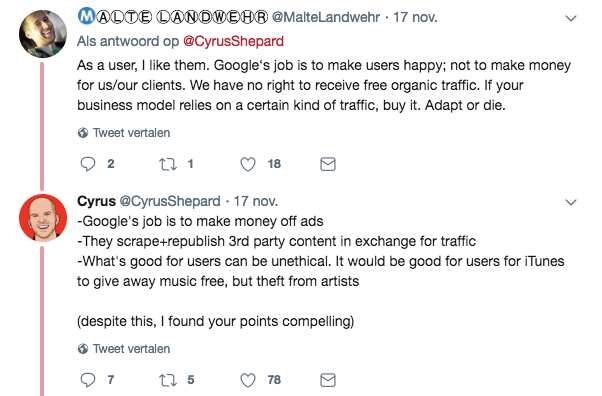
Task: Open the more options chevron on Malte's tweet
Action: (571, 18)
